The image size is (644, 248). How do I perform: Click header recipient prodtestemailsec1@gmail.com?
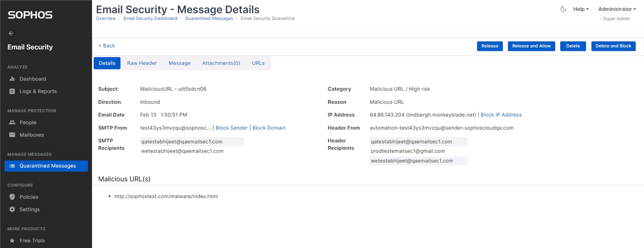[408, 151]
